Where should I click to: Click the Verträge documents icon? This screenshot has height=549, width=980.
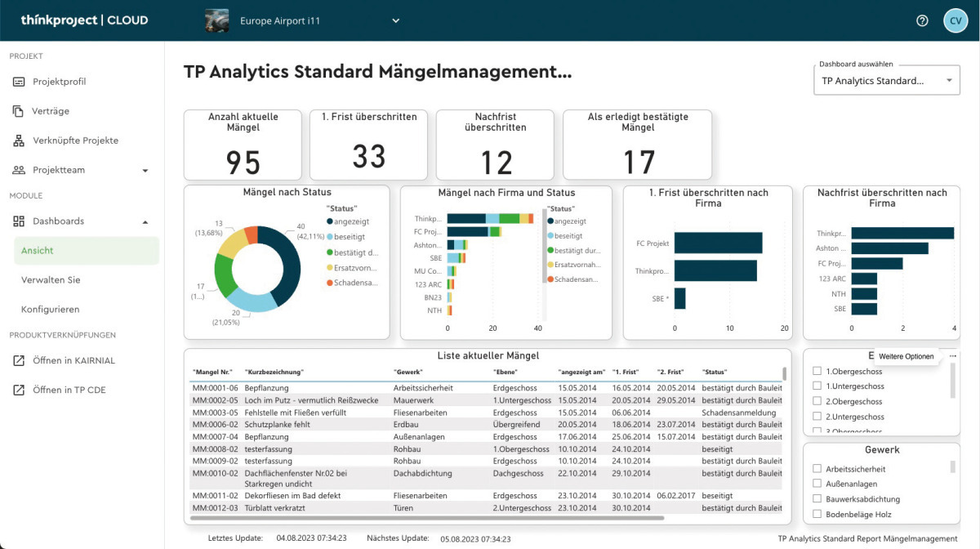pos(19,111)
